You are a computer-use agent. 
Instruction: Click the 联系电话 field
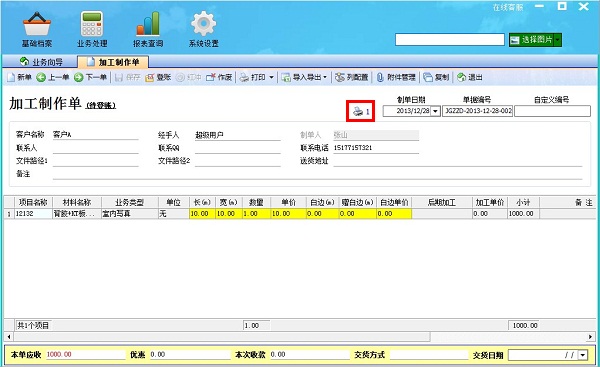click(376, 148)
